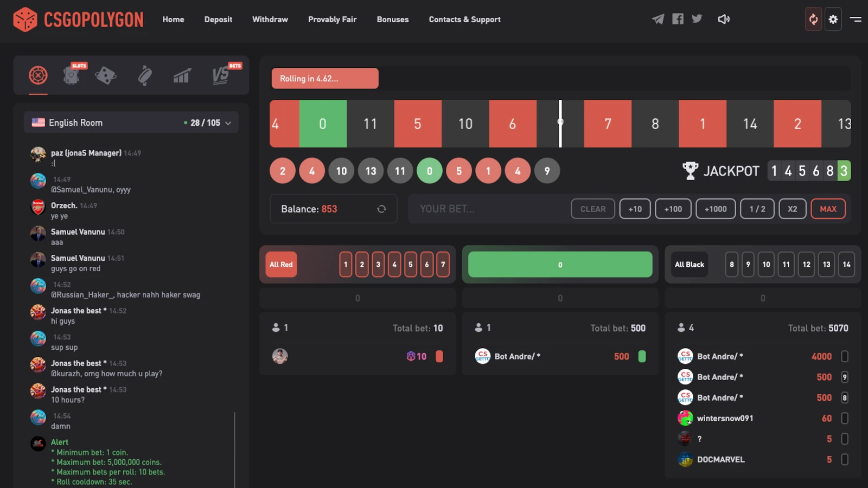
Task: Bet on black number 14
Action: pyautogui.click(x=846, y=265)
